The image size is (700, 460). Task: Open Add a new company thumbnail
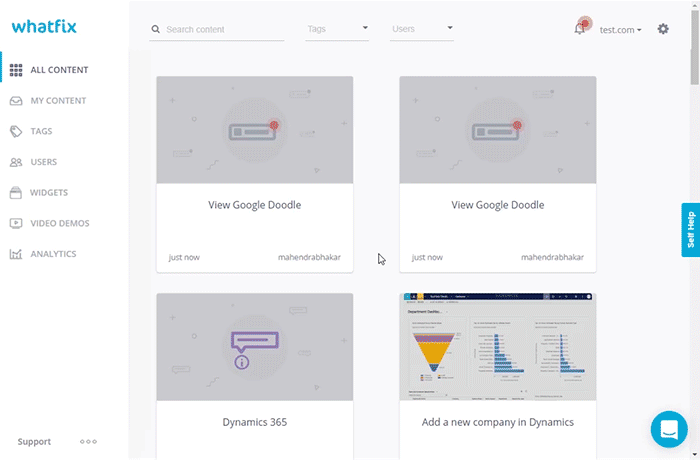pos(498,347)
